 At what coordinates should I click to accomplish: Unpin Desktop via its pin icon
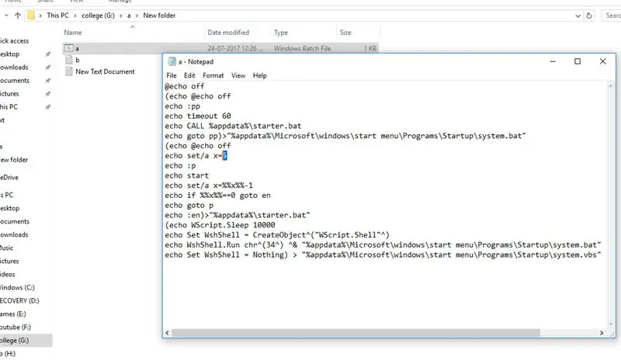tap(48, 54)
